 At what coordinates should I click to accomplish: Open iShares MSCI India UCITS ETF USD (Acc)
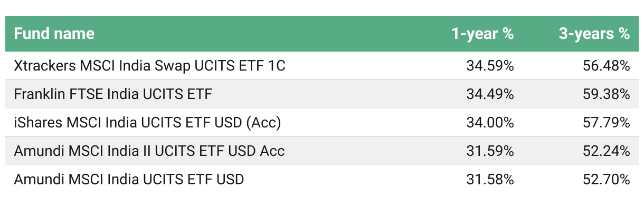(x=147, y=123)
